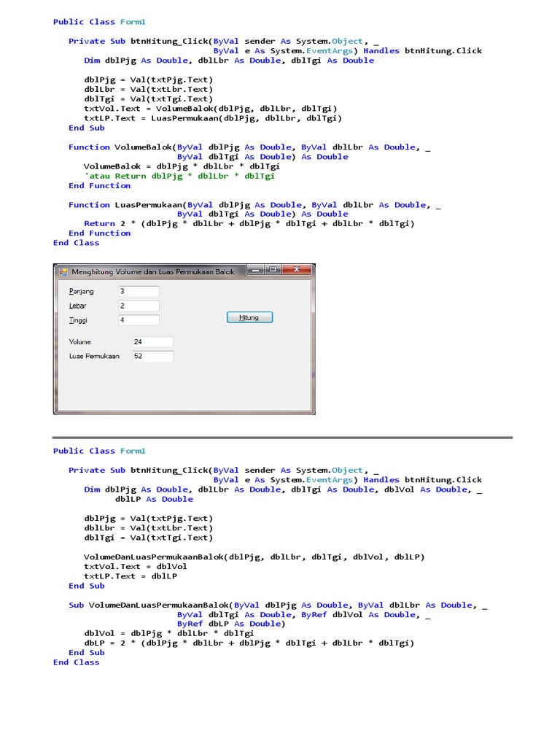Image resolution: width=560 pixels, height=747 pixels.
Task: Click the Panjang input field containing 3
Action: point(139,291)
